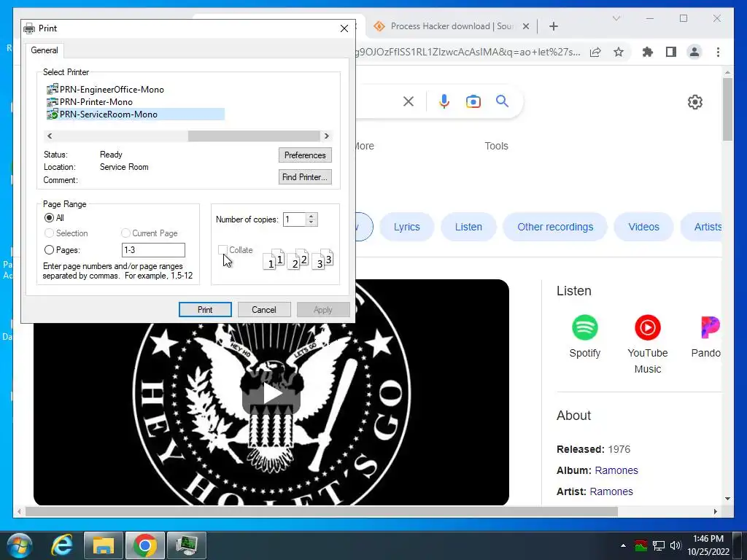Open Chrome tab search dropdown
Screen dimensions: 747x560
pyautogui.click(x=616, y=18)
